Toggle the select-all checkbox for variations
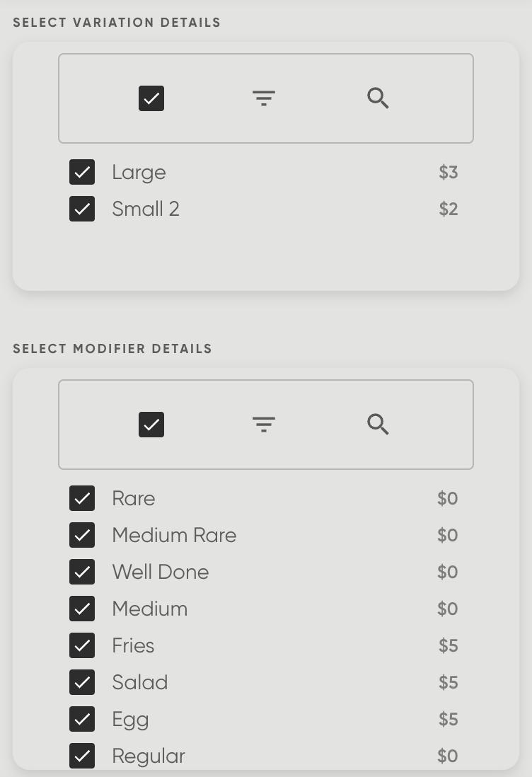Image resolution: width=532 pixels, height=777 pixels. [151, 98]
